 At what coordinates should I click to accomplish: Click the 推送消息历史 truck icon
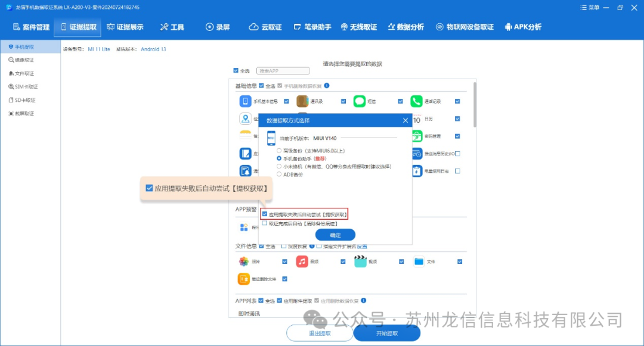(x=417, y=153)
